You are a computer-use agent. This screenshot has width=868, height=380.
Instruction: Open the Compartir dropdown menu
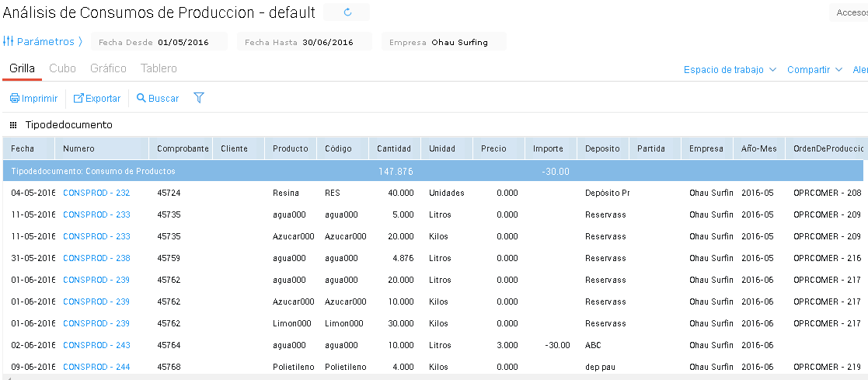pos(814,70)
